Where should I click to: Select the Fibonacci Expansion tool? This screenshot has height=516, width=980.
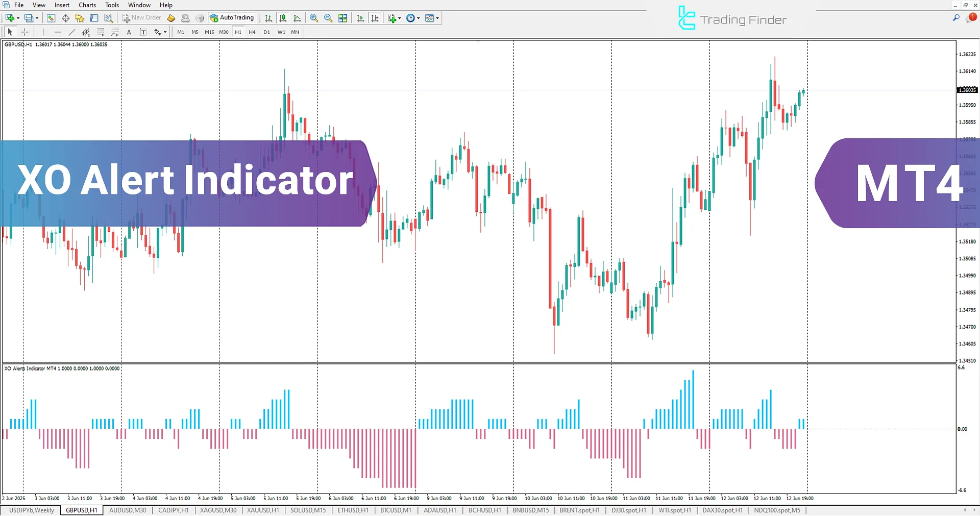(x=114, y=32)
